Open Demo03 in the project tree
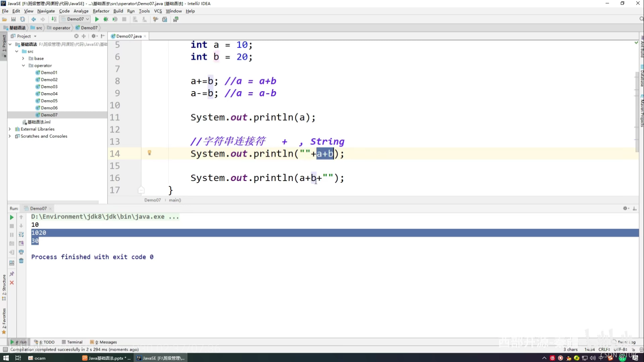 [49, 86]
